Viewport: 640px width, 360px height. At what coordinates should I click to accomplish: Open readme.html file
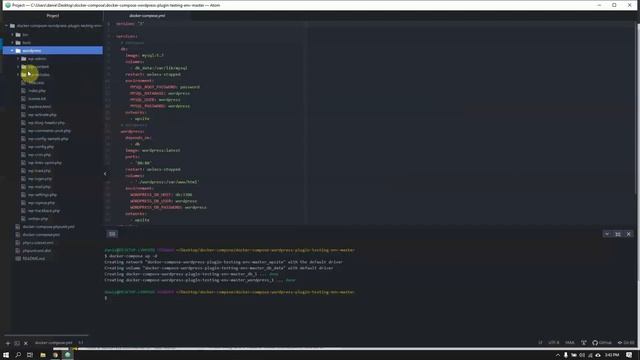click(40, 107)
